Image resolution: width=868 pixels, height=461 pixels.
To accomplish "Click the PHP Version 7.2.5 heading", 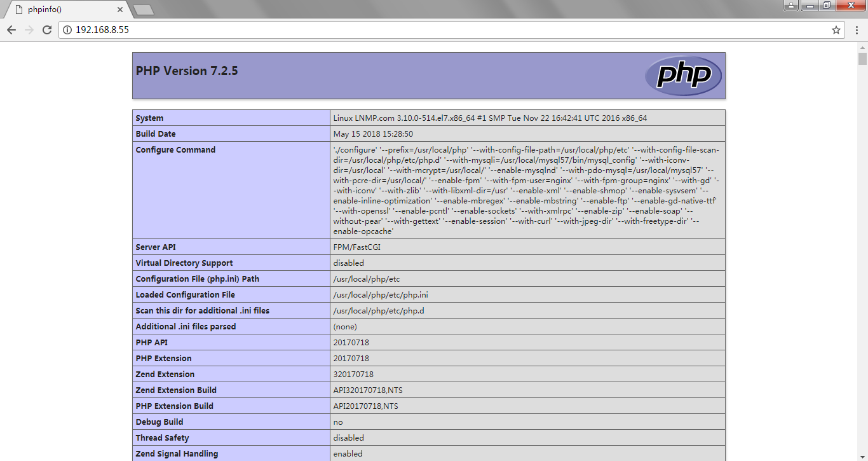I will coord(187,71).
